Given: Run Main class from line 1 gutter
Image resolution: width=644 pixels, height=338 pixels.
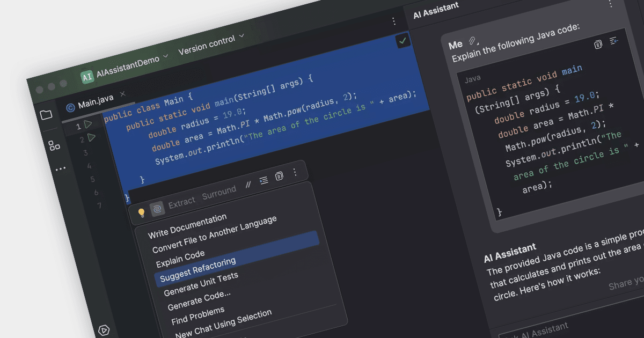Looking at the screenshot, I should click(87, 124).
